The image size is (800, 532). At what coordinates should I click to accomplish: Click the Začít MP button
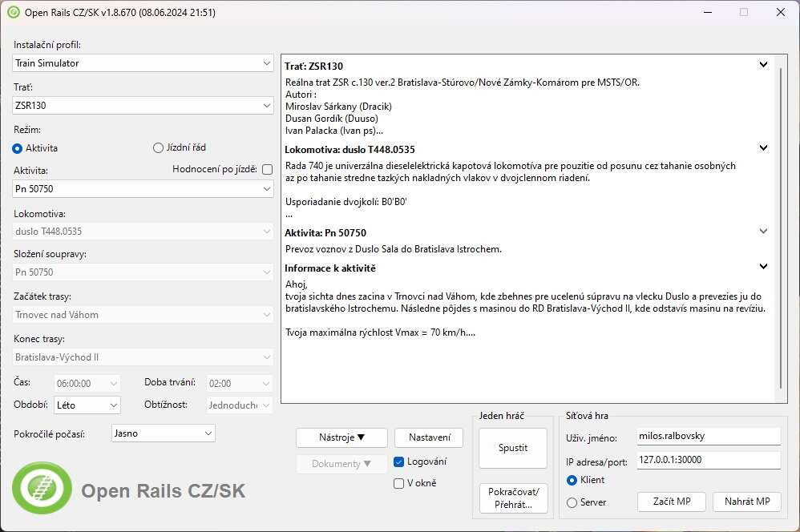[x=672, y=502]
